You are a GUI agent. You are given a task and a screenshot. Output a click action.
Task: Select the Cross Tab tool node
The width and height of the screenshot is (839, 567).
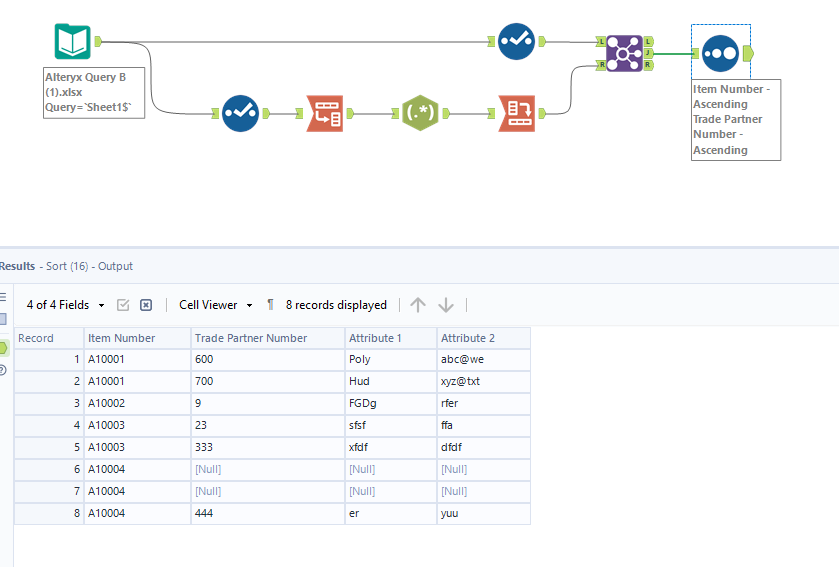pyautogui.click(x=517, y=114)
